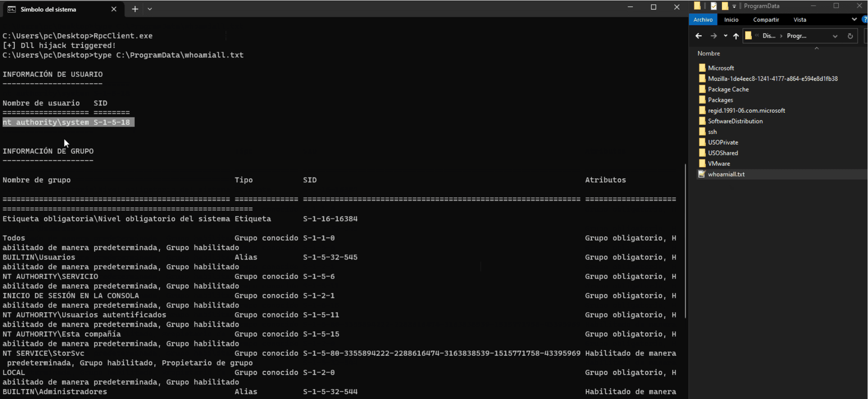Switch to the Vista ribbon tab
The width and height of the screenshot is (868, 399).
coord(800,19)
